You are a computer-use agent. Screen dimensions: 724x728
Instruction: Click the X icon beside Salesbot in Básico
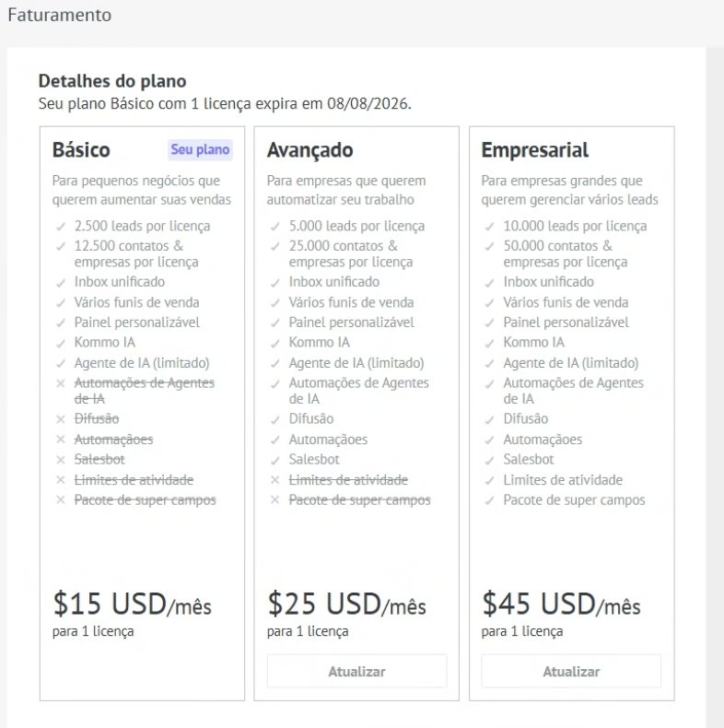[x=61, y=460]
